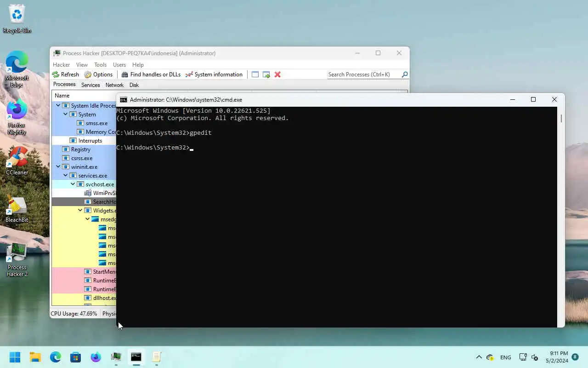This screenshot has width=588, height=368.
Task: Open File Explorer from the taskbar
Action: 35,357
